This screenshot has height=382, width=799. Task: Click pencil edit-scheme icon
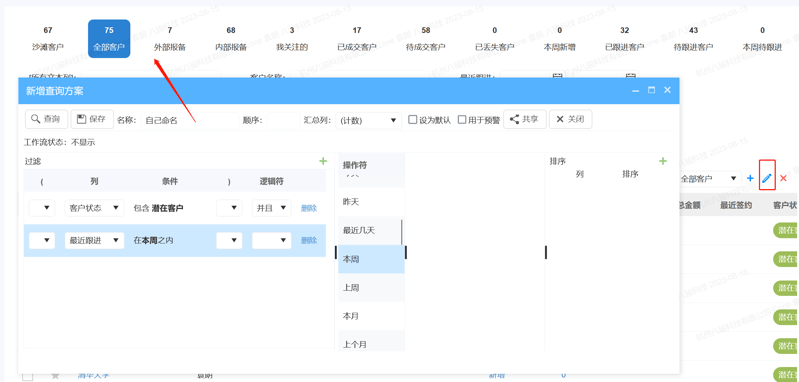tap(767, 178)
